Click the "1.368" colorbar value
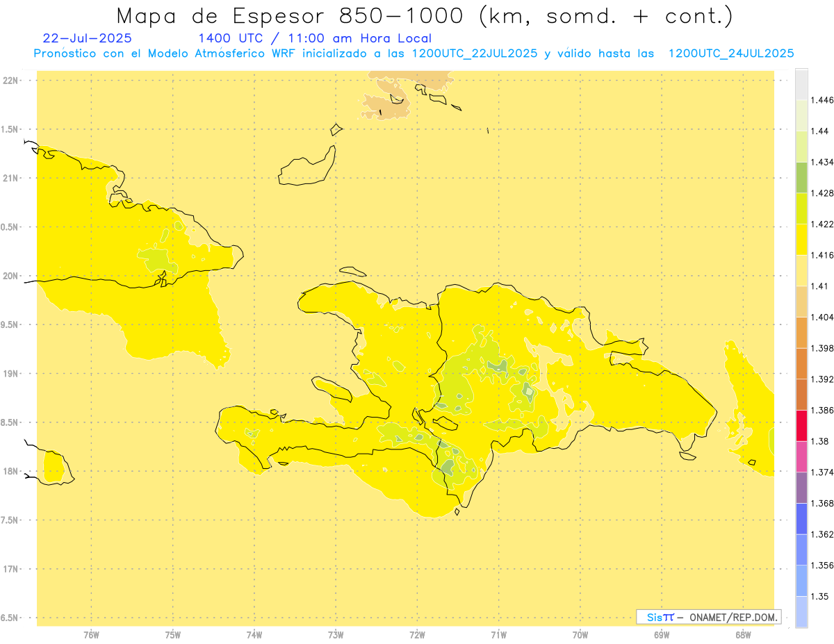 coord(821,503)
